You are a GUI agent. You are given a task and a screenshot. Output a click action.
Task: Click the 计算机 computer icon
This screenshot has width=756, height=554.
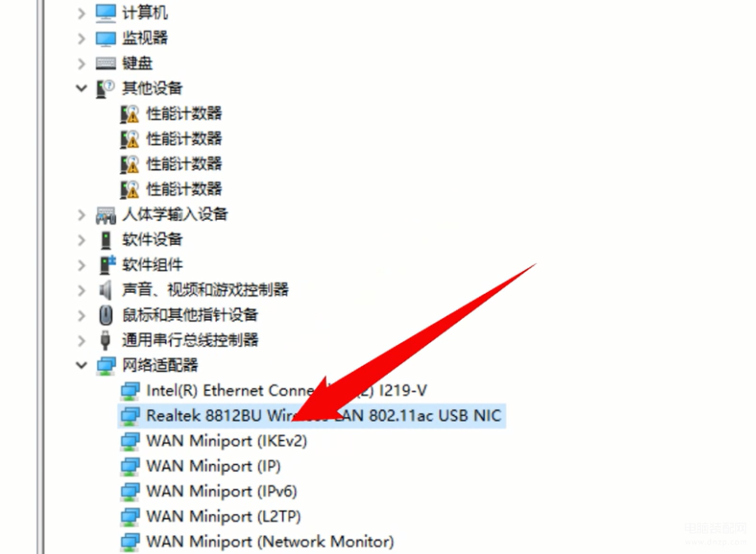point(105,13)
